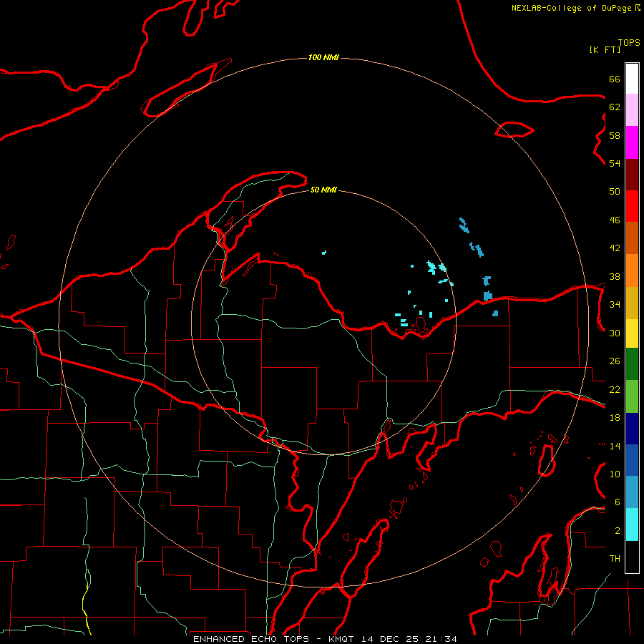Click the 100 NMI range ring label

(x=323, y=57)
